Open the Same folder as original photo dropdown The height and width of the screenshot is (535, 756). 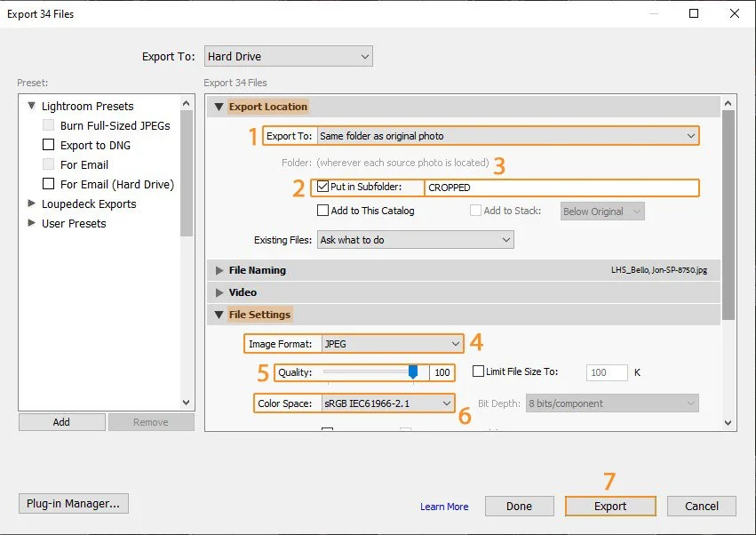[507, 136]
